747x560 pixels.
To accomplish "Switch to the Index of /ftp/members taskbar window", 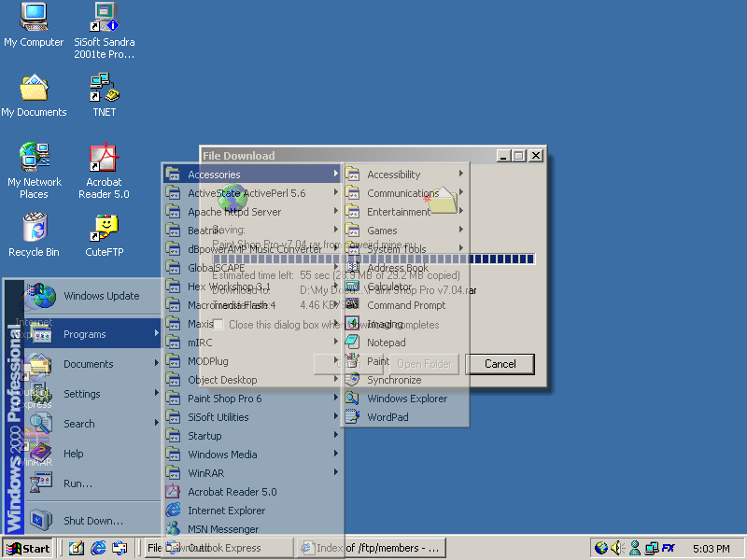I will 370,548.
